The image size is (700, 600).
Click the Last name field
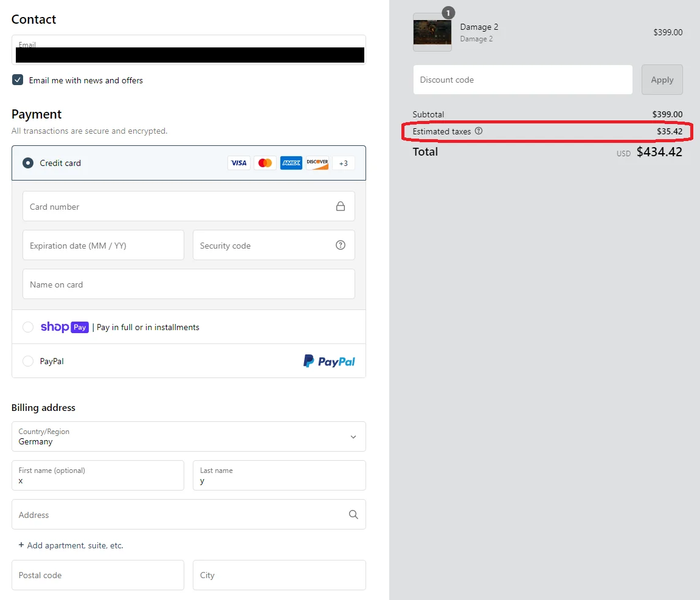tap(280, 475)
